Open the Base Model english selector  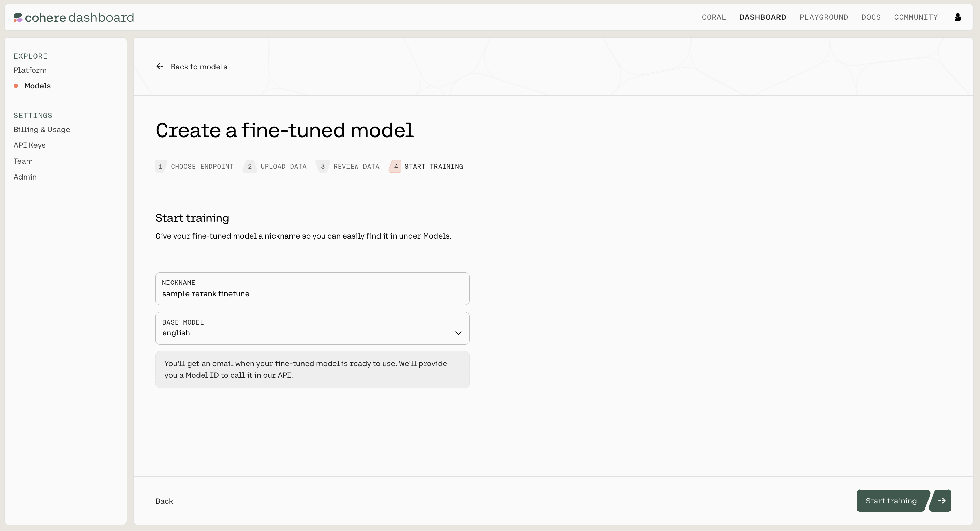305,329
